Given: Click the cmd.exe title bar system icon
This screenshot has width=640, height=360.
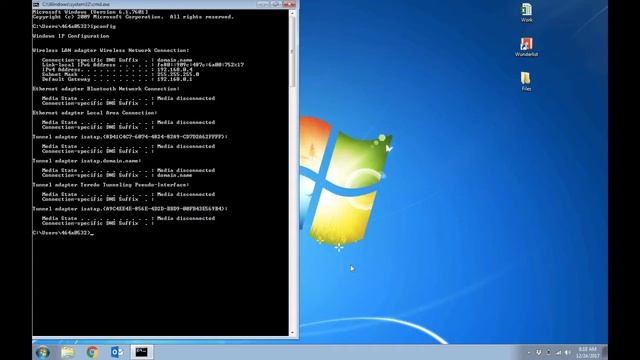Looking at the screenshot, I should 36,4.
